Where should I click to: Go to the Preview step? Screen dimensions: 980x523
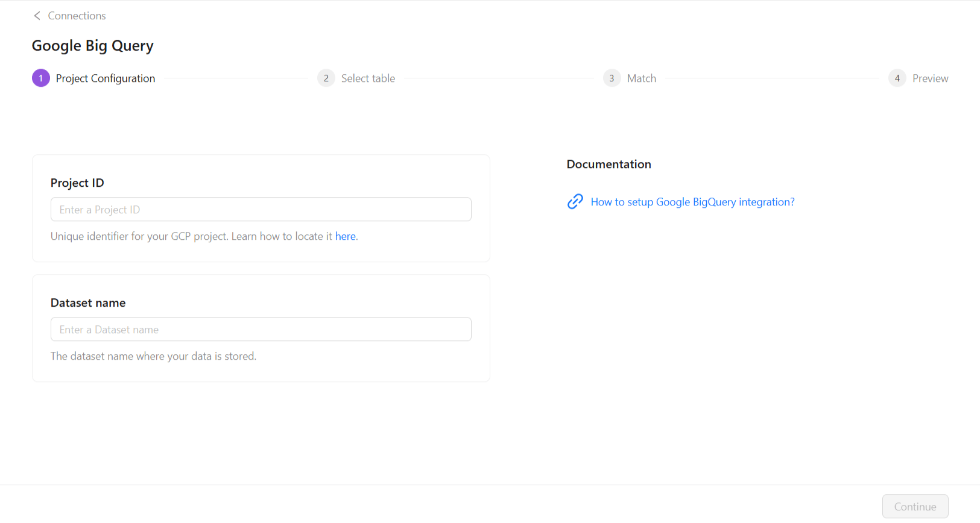(930, 78)
